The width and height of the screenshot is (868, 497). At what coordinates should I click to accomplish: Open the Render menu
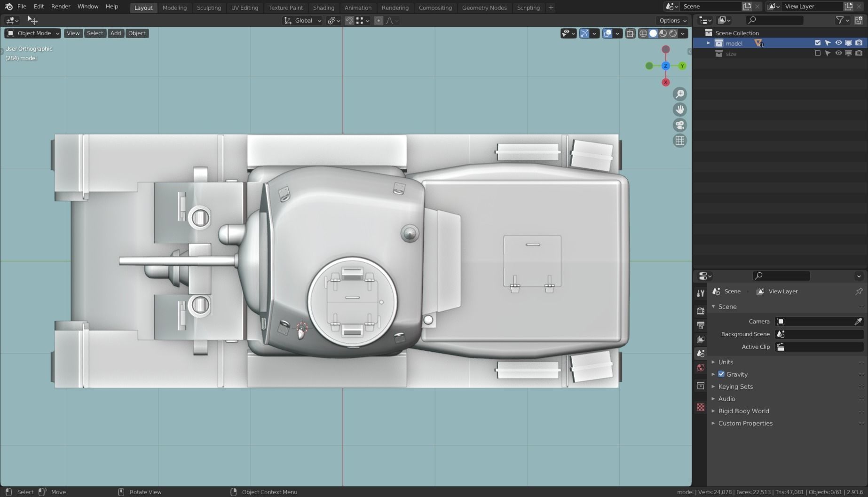pos(61,7)
